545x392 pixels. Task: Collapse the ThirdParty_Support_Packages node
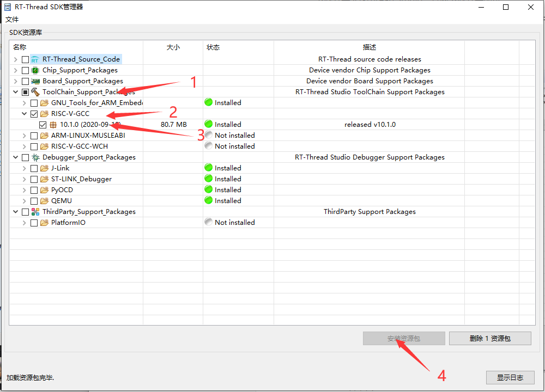coord(16,212)
